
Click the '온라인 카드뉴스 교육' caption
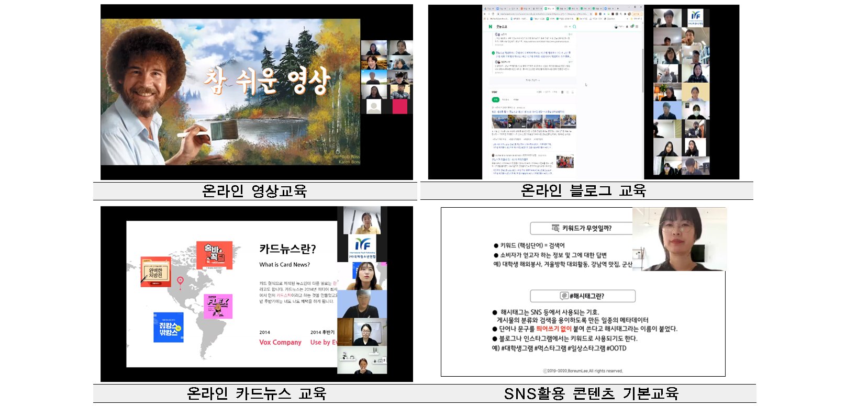(257, 393)
